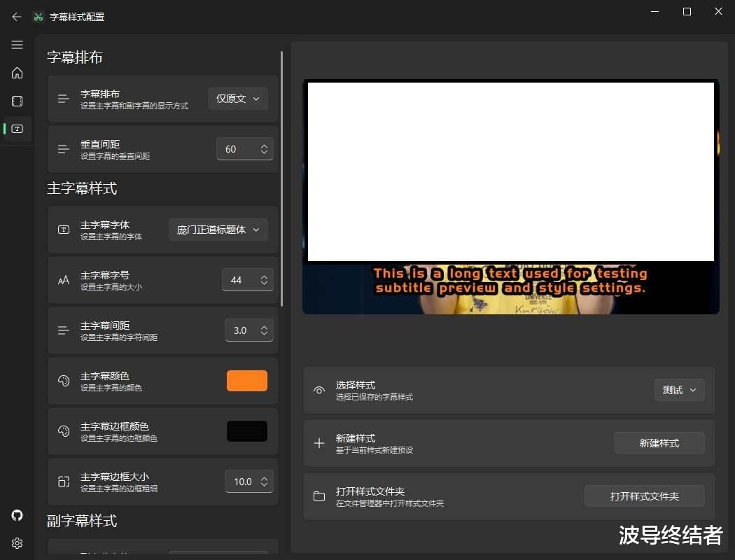Screen dimensions: 735x560
Task: Click the 新建样式 button
Action: [659, 443]
